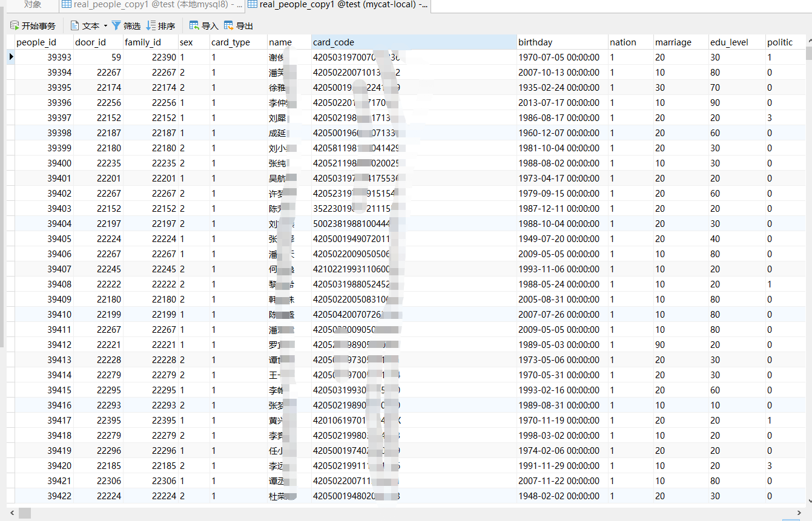The height and width of the screenshot is (521, 812).
Task: Click the horizontal scrollbar left arrow
Action: (11, 513)
